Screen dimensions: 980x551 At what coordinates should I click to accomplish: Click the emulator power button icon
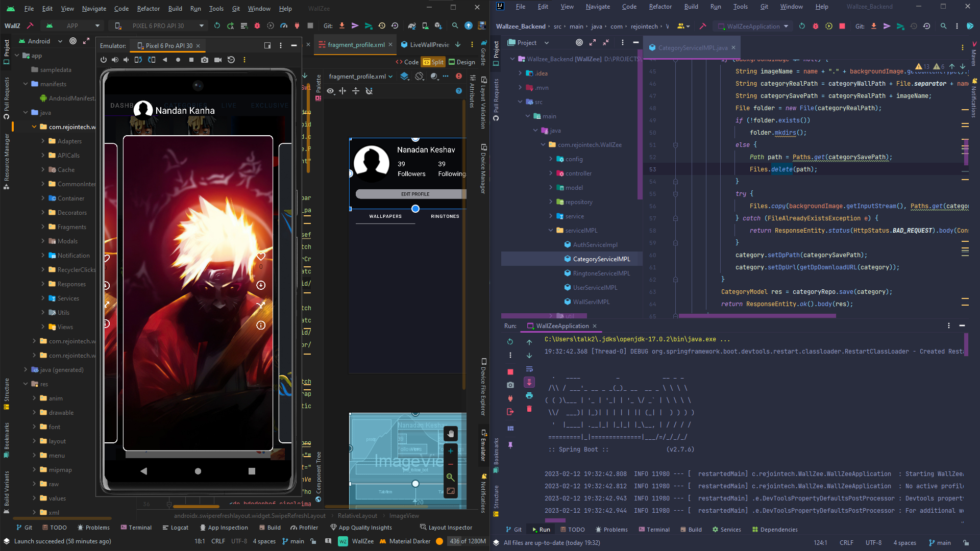104,60
